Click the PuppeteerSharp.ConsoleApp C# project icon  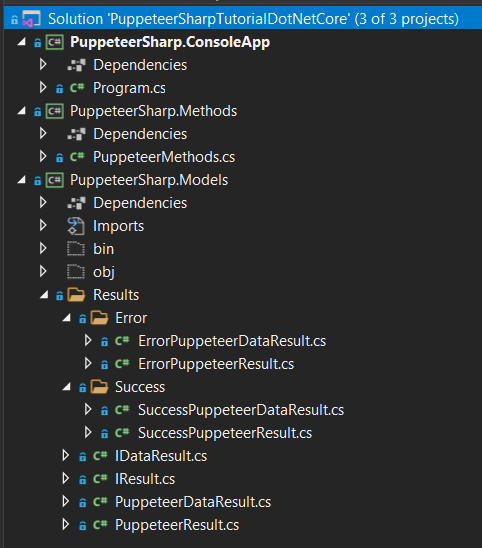click(x=55, y=42)
